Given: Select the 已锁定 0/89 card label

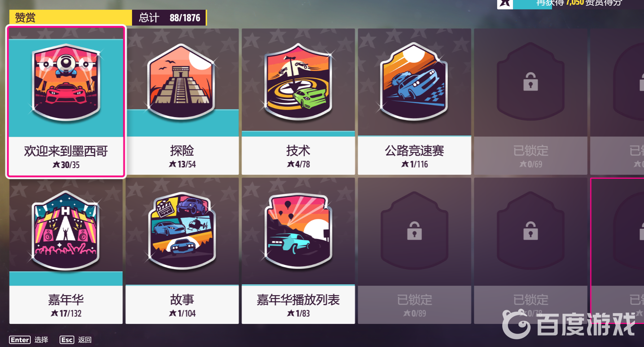Looking at the screenshot, I should coord(414,305).
